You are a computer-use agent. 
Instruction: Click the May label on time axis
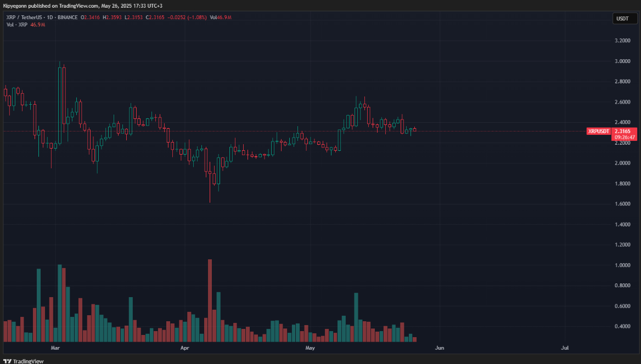click(x=310, y=348)
